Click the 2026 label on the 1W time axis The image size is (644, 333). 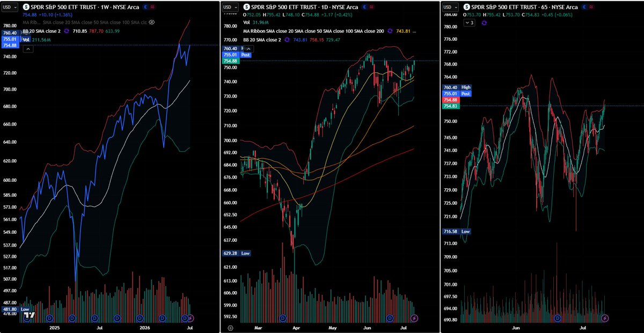coord(145,328)
